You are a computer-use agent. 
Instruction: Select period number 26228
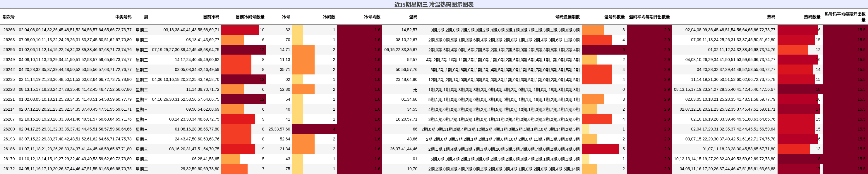(9, 89)
